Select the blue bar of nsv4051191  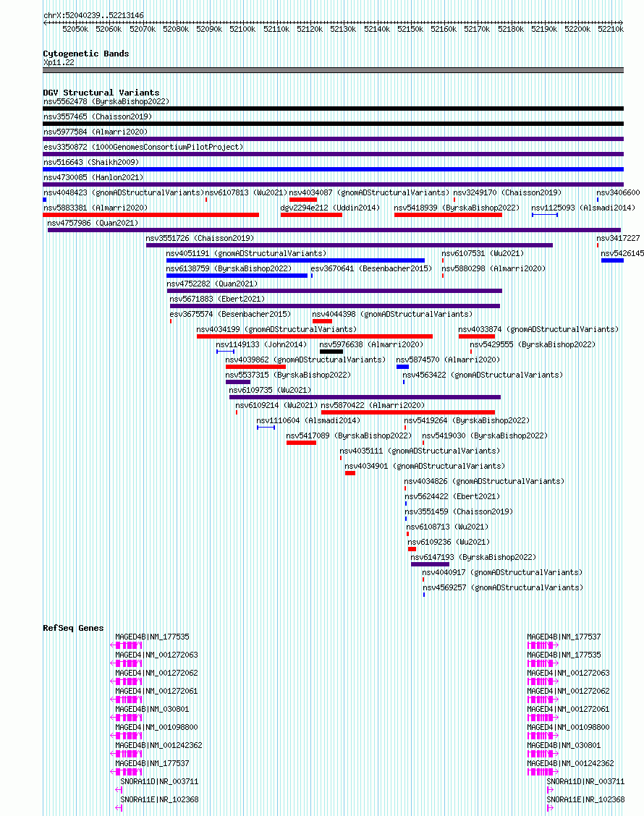point(295,260)
